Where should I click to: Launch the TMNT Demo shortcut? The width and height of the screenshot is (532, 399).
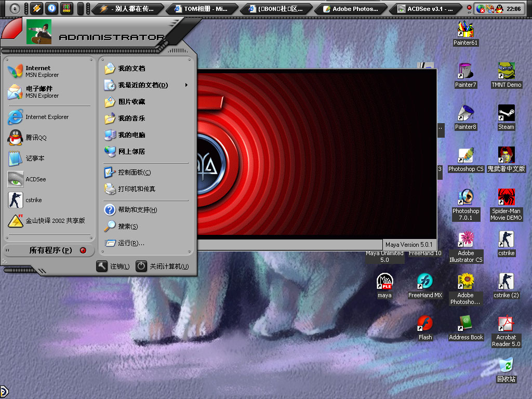tap(506, 75)
